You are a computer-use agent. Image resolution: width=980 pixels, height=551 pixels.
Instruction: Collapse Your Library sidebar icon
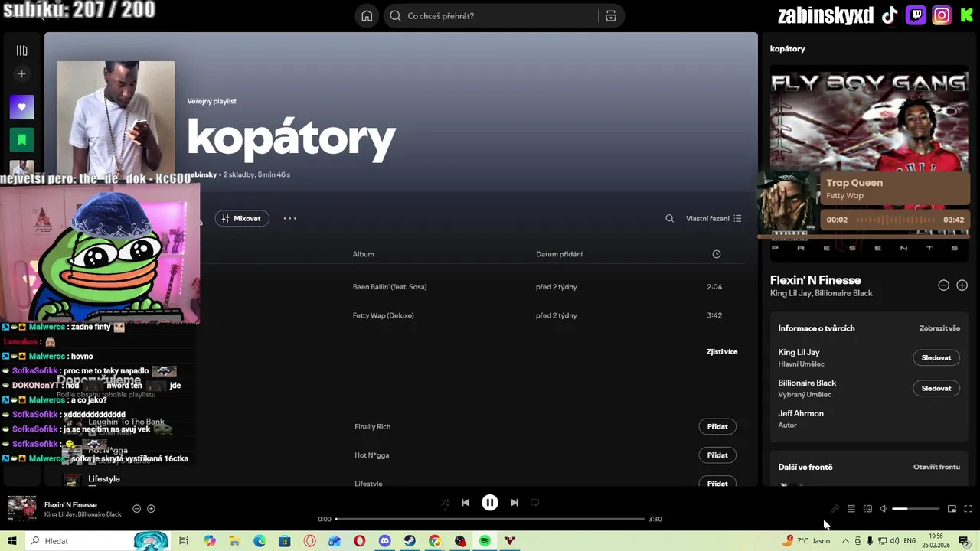tap(21, 51)
